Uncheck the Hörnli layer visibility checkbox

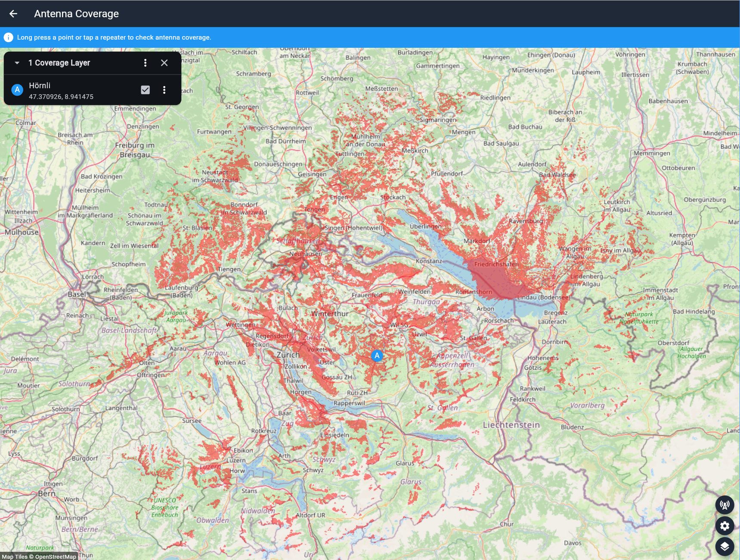point(146,90)
